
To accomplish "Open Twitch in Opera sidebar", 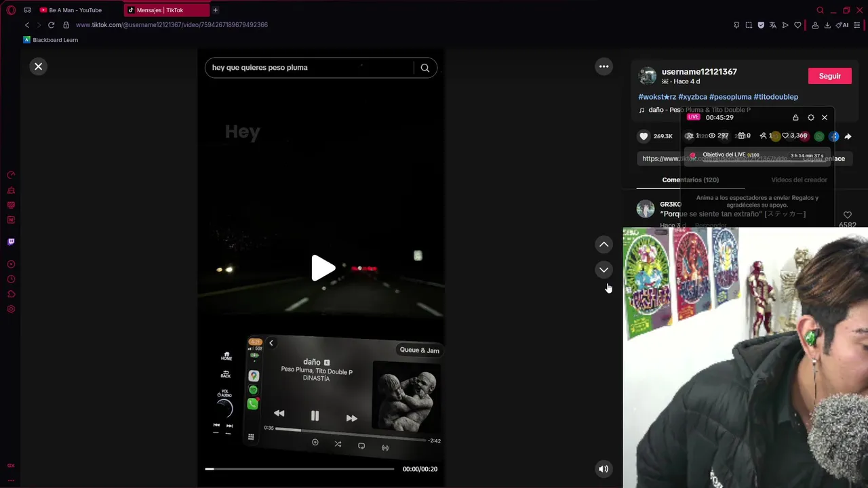I will click(11, 241).
